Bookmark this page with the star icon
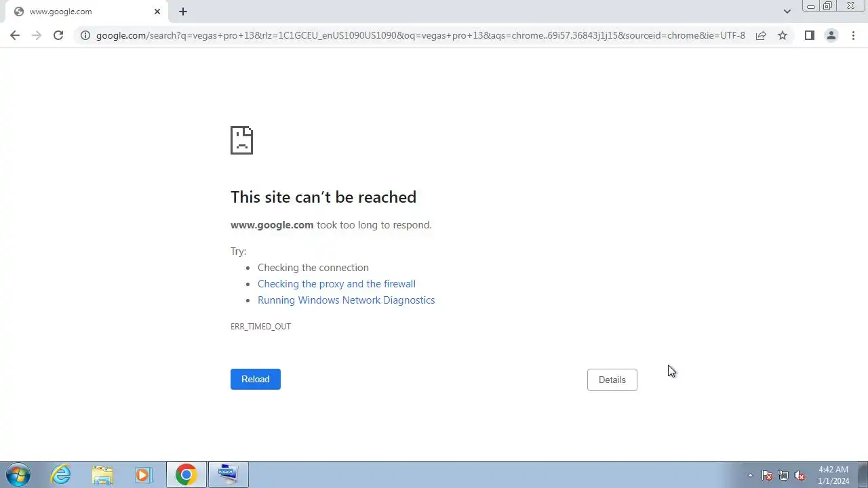 pos(783,35)
